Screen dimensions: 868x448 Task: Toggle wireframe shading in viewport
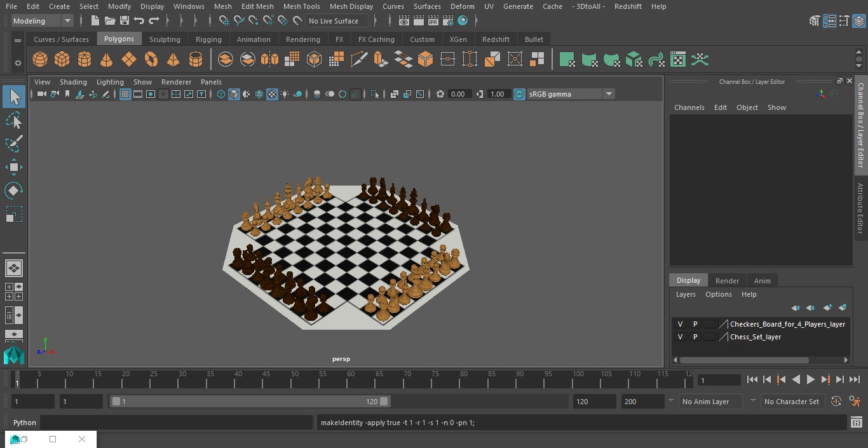click(221, 94)
